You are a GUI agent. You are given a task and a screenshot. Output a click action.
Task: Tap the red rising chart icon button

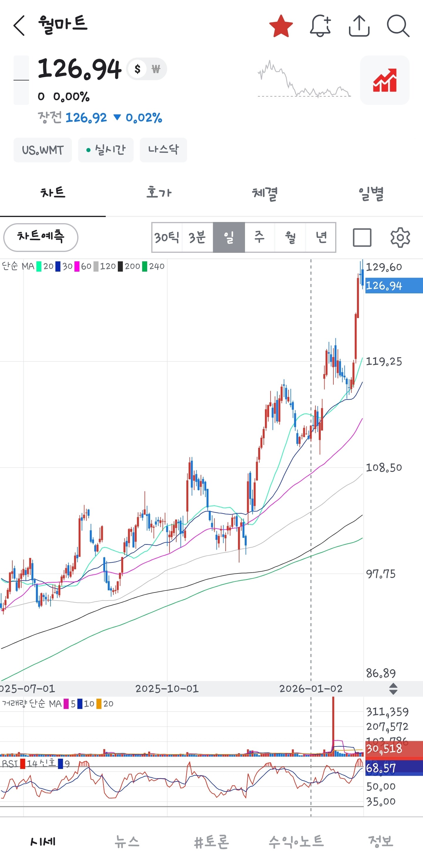click(385, 80)
